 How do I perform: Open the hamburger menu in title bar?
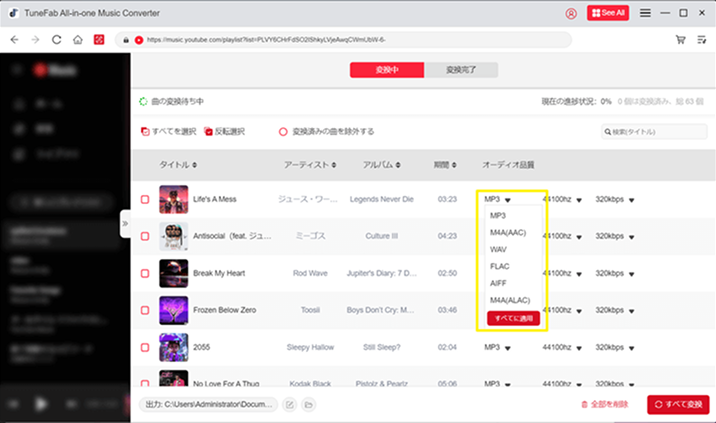pyautogui.click(x=645, y=13)
